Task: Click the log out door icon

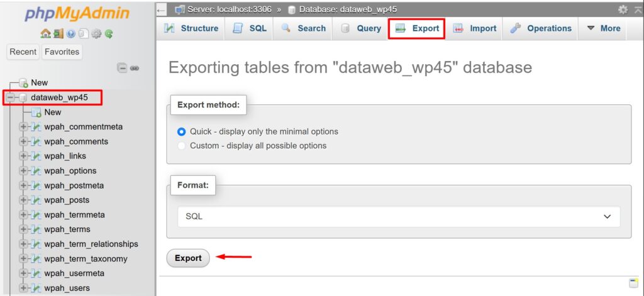Action: [x=57, y=34]
